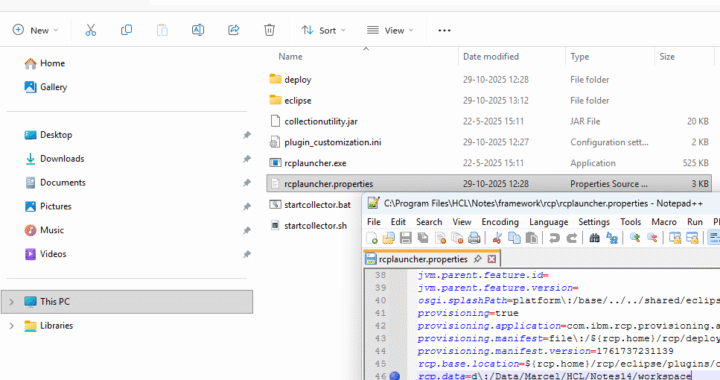Screen dimensions: 720x380
Task: Click Synchronize Horizontal Scrolling icon
Action: pos(692,238)
